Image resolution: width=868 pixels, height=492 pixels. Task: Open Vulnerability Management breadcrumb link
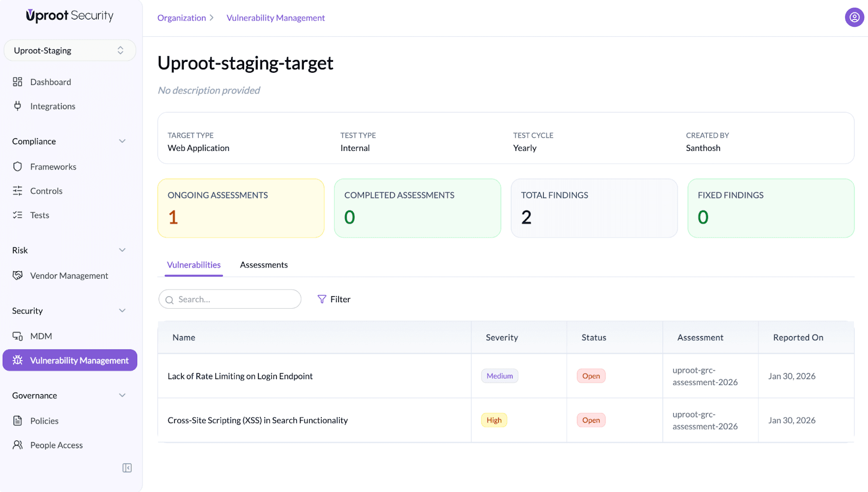point(276,18)
